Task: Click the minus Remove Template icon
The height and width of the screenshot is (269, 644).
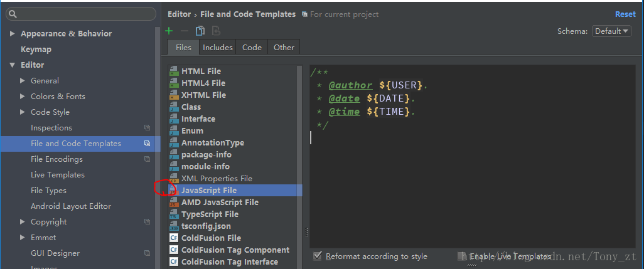Action: coord(185,31)
